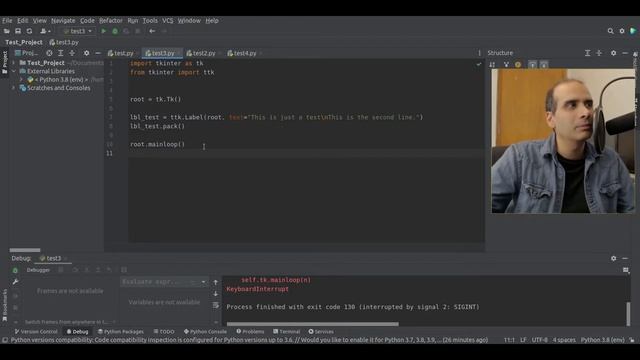This screenshot has width=640, height=360.
Task: Toggle sort alphabetically in Structure panel
Action: tap(492, 64)
